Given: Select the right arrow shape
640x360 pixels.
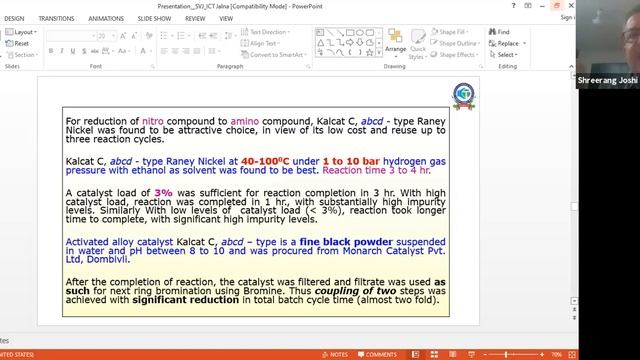Looking at the screenshot, I should pos(350,42).
